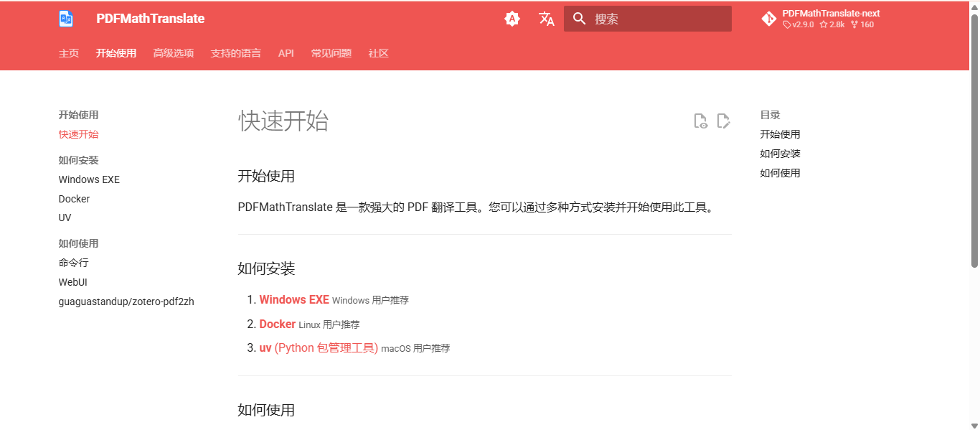Click the Windows 用户推荐 note
This screenshot has width=980, height=430.
pyautogui.click(x=370, y=300)
